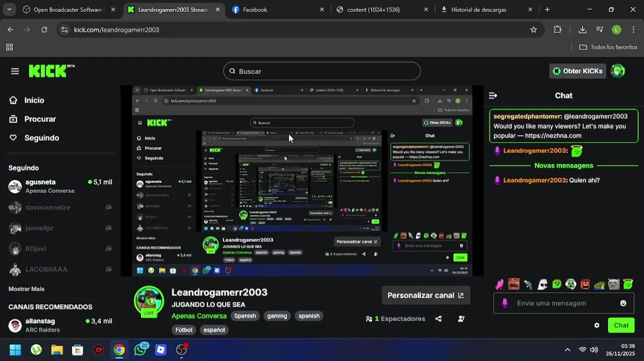Open Windows Start menu
Screen dimensions: 644x361
[16, 350]
